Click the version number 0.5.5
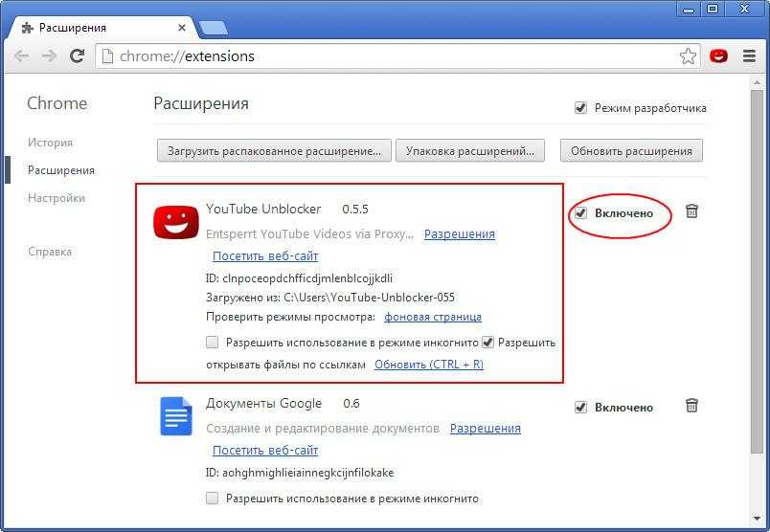 click(x=355, y=210)
